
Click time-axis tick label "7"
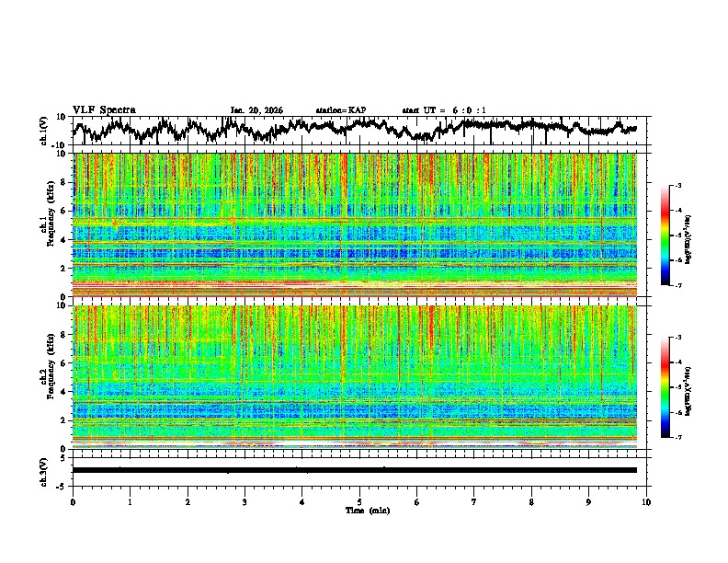coord(474,502)
